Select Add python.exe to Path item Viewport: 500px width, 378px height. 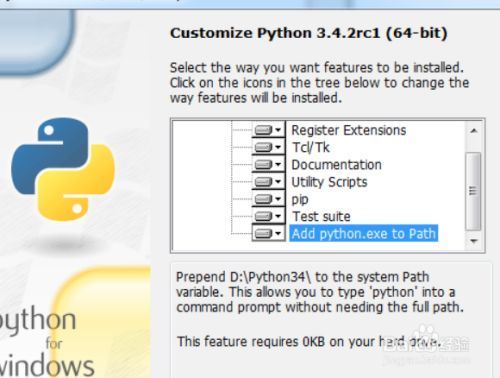[x=363, y=233]
